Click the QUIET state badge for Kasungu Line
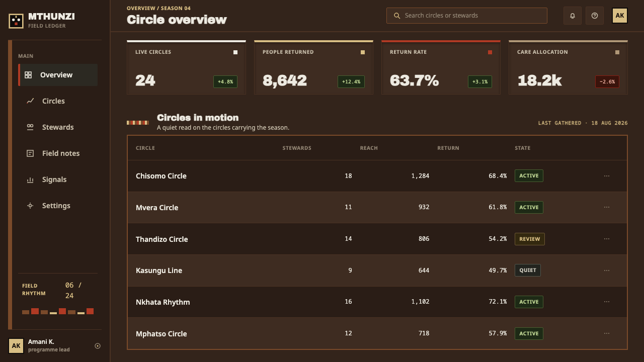The image size is (644, 362). [528, 270]
